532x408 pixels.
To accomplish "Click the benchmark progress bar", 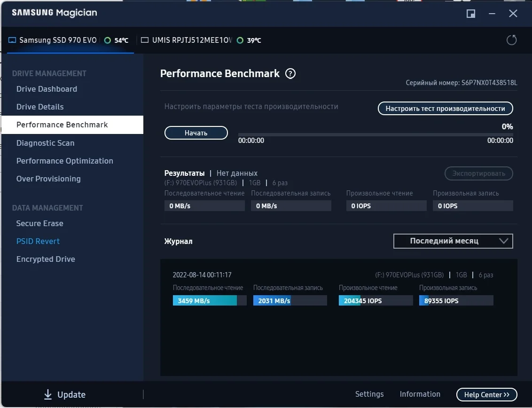I will [376, 135].
